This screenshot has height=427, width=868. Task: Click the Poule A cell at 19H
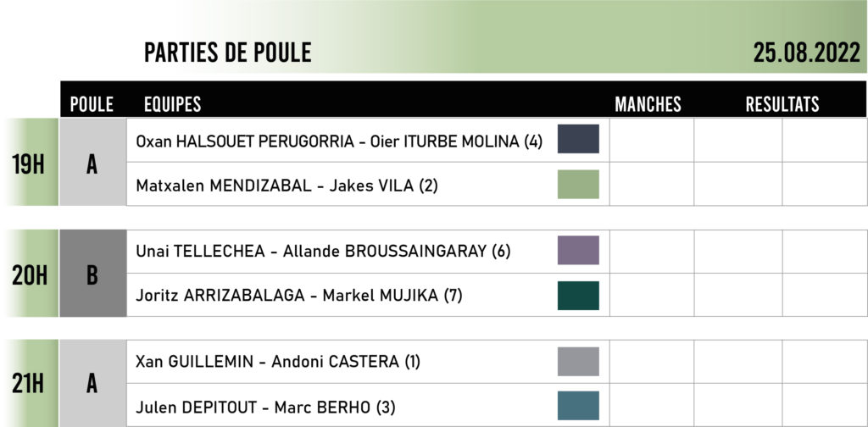pyautogui.click(x=93, y=162)
